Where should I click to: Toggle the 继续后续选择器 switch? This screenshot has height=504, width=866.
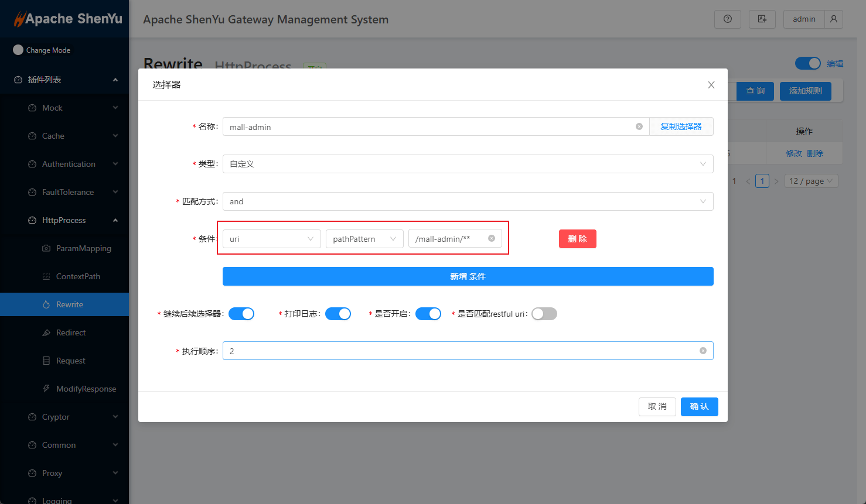pos(241,314)
